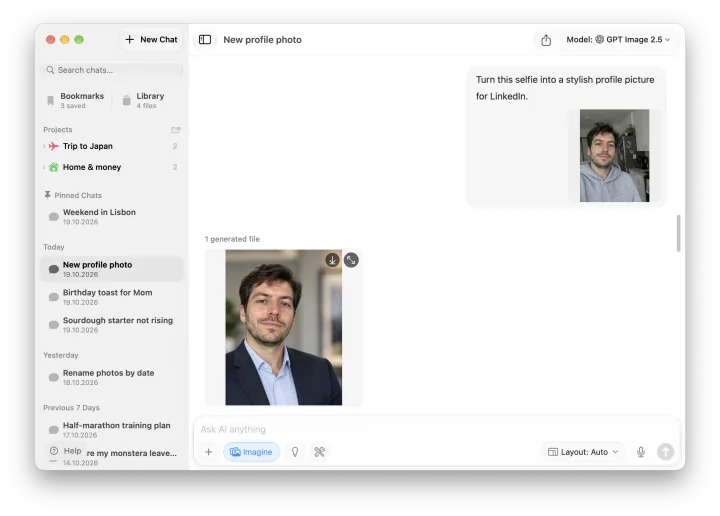Open the generated suit portrait image
Screen dimensions: 720x516
coord(283,327)
